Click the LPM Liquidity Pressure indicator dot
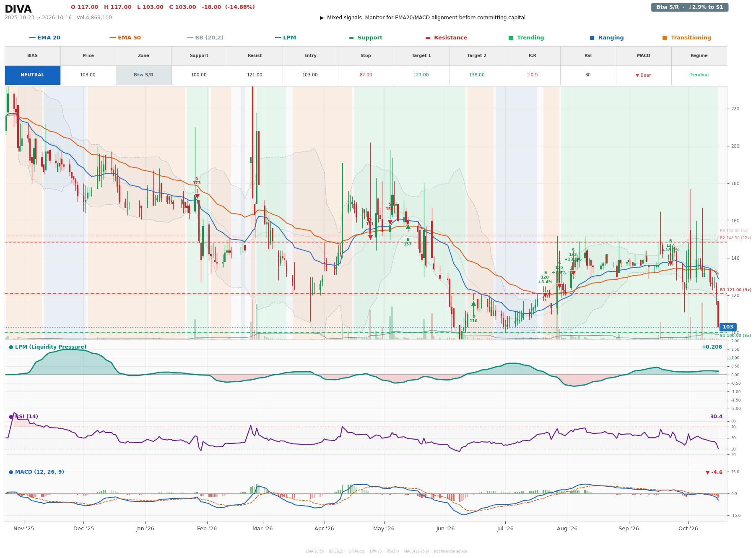Image resolution: width=756 pixels, height=558 pixels. pos(11,347)
